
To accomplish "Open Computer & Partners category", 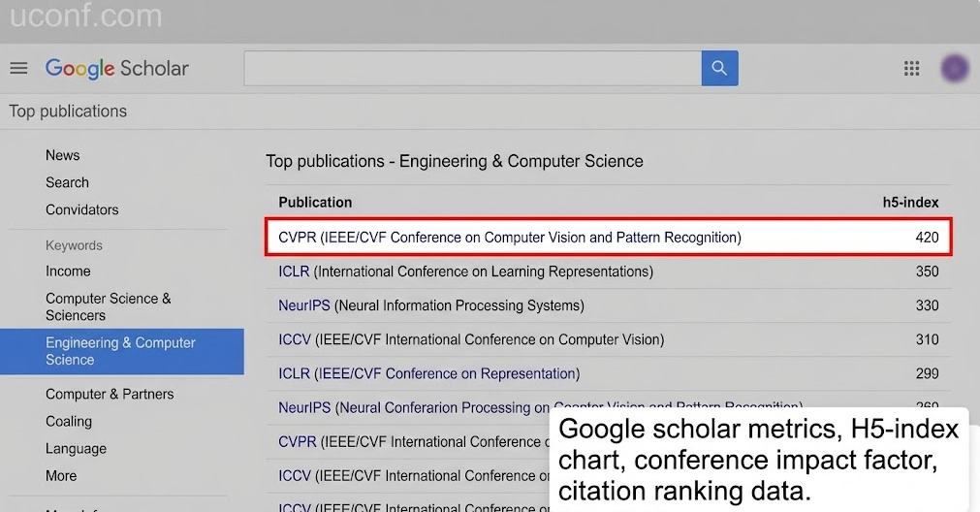I will point(110,394).
